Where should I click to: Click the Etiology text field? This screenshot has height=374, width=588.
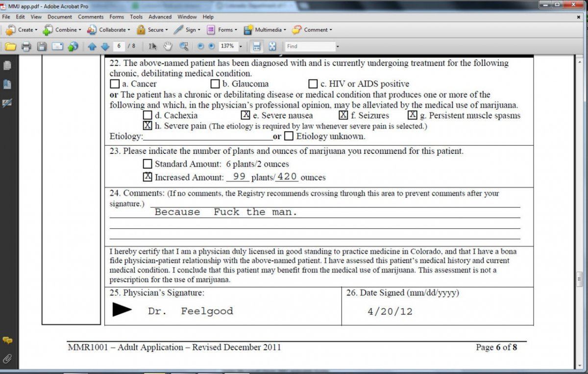point(208,136)
